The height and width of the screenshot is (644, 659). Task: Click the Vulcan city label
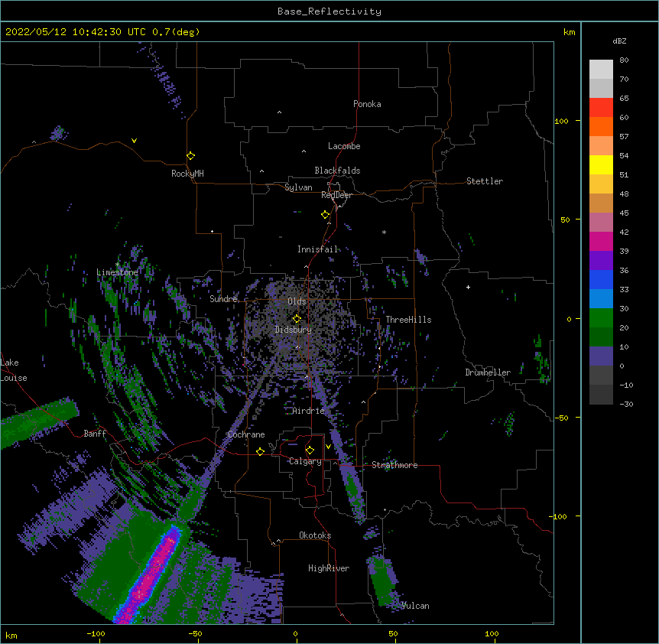coord(415,606)
